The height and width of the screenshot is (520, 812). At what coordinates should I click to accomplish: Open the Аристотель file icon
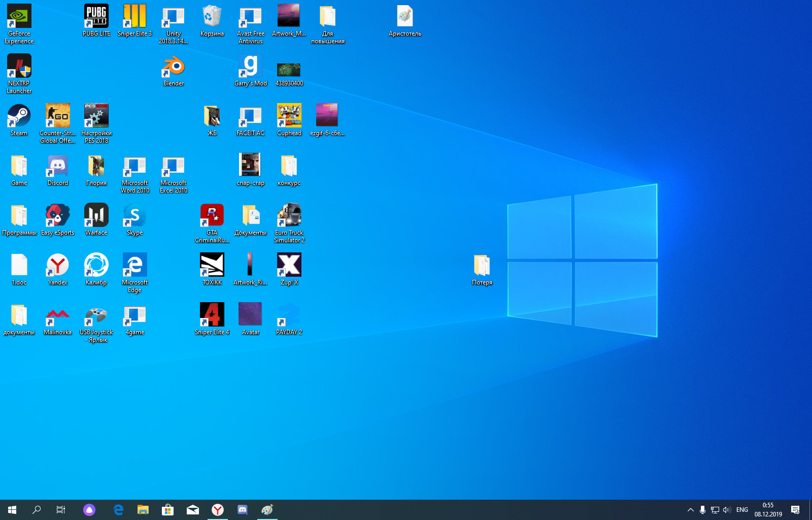pyautogui.click(x=405, y=20)
